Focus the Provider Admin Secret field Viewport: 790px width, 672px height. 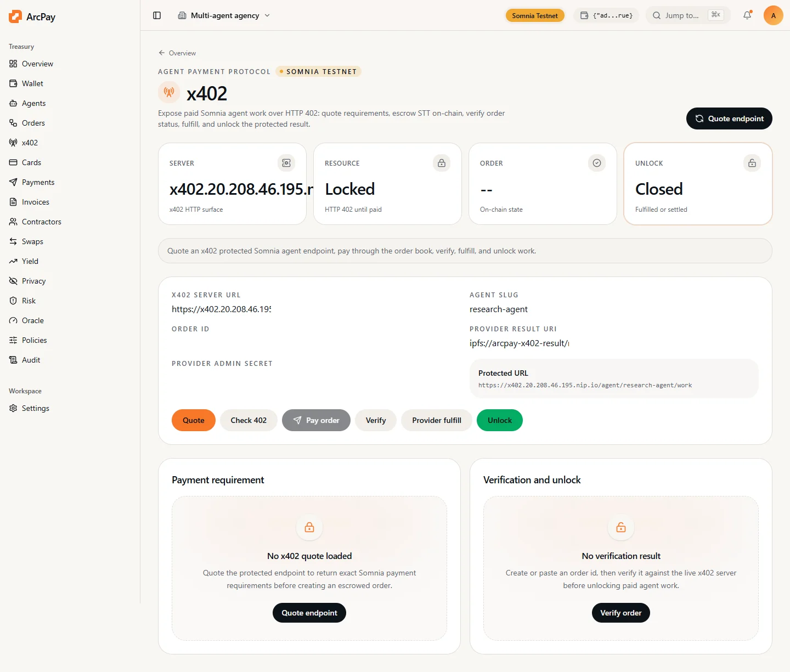222,378
